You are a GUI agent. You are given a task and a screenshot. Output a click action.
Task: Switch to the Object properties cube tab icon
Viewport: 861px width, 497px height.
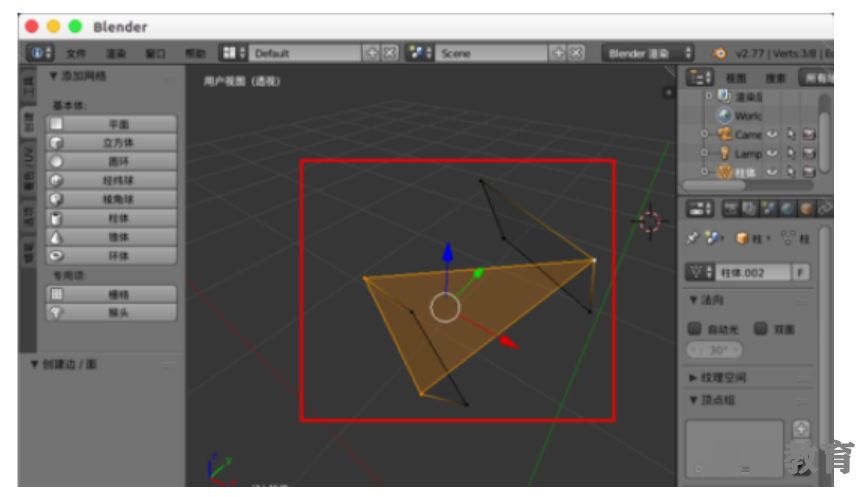(807, 209)
